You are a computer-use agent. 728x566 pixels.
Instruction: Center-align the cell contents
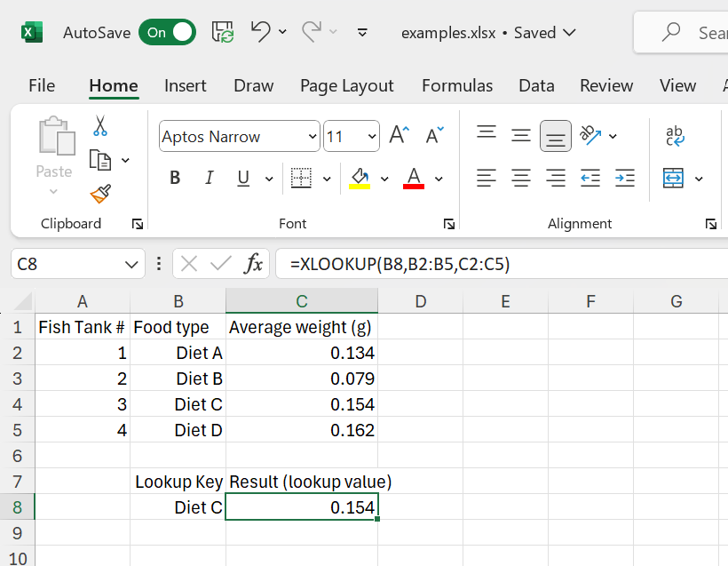coord(521,178)
